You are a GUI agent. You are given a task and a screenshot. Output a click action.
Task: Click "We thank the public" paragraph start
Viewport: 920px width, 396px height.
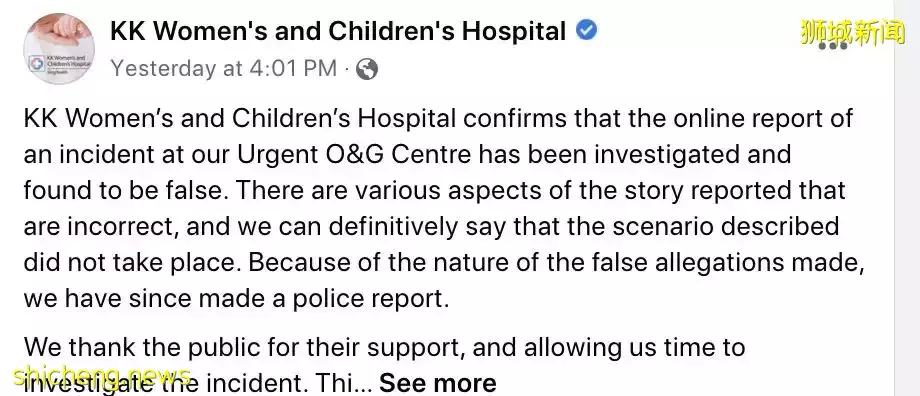tap(136, 347)
